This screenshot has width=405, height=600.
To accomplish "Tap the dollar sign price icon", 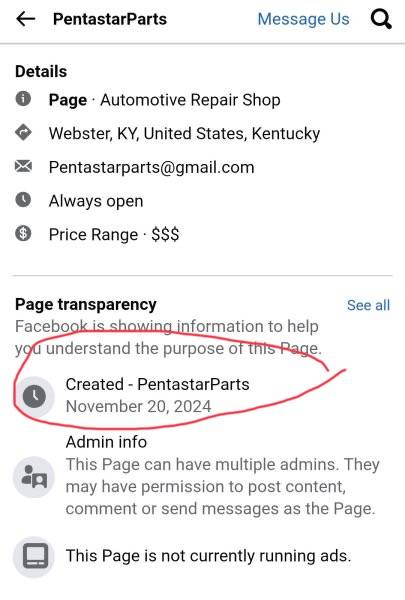I will [x=23, y=233].
